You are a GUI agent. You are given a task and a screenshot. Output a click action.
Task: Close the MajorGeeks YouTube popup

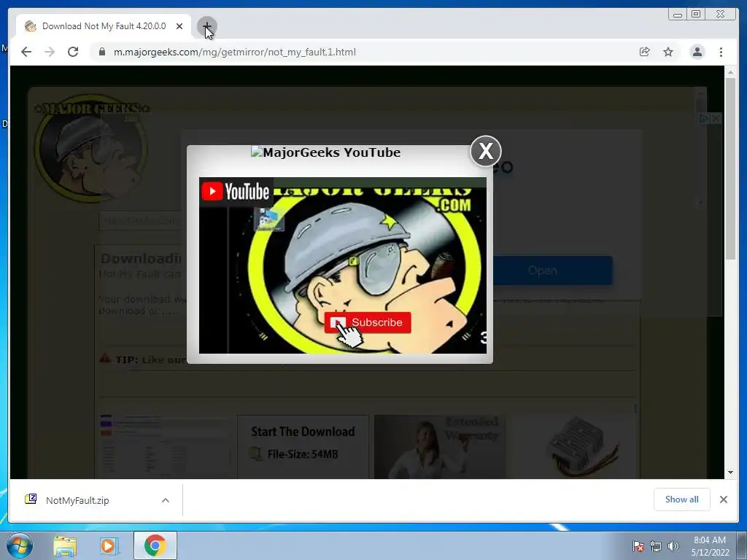pos(485,152)
